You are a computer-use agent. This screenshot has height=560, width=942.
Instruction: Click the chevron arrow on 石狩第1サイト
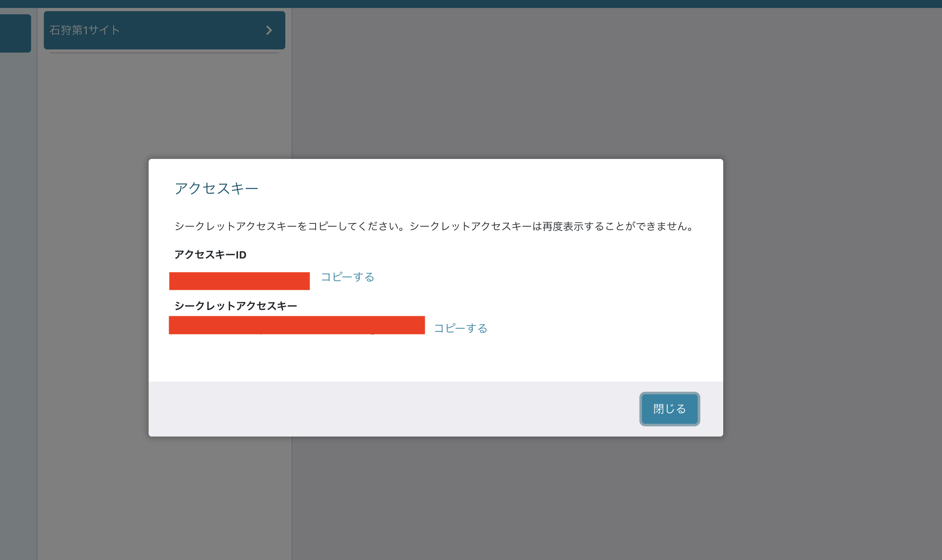coord(269,30)
